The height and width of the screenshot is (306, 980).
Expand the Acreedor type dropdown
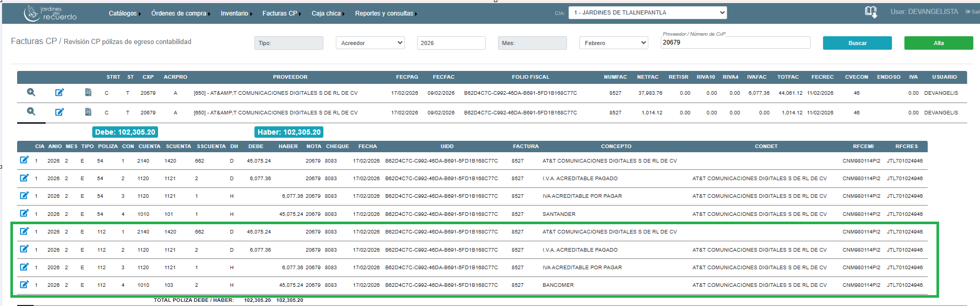pyautogui.click(x=370, y=43)
